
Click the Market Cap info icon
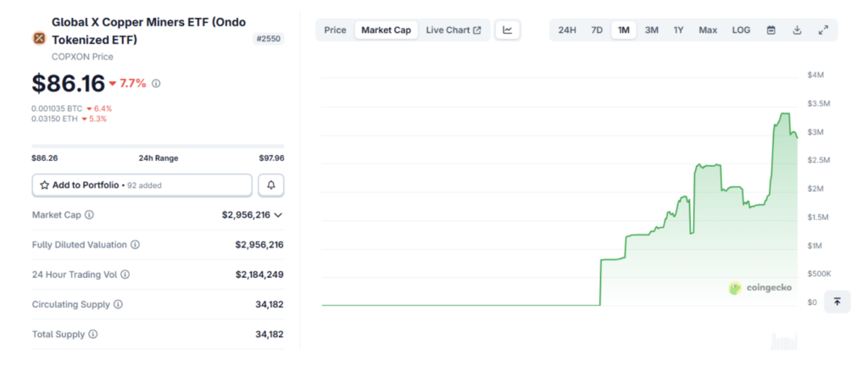click(x=90, y=215)
